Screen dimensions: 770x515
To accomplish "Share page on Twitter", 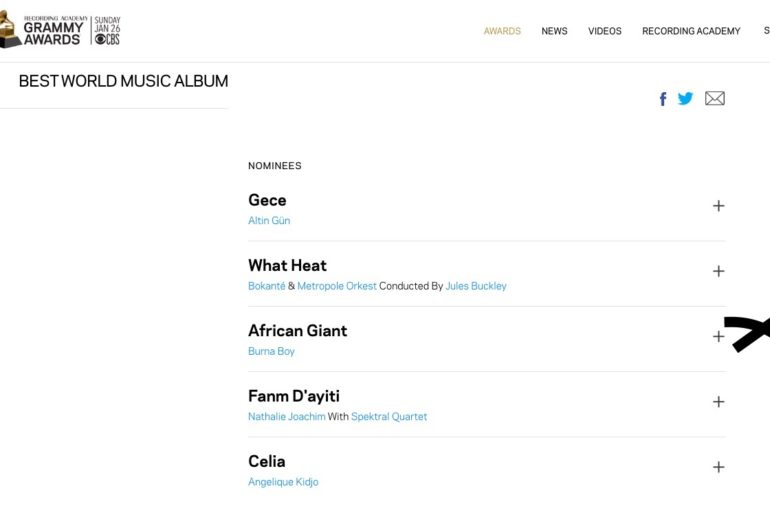I will [x=685, y=98].
